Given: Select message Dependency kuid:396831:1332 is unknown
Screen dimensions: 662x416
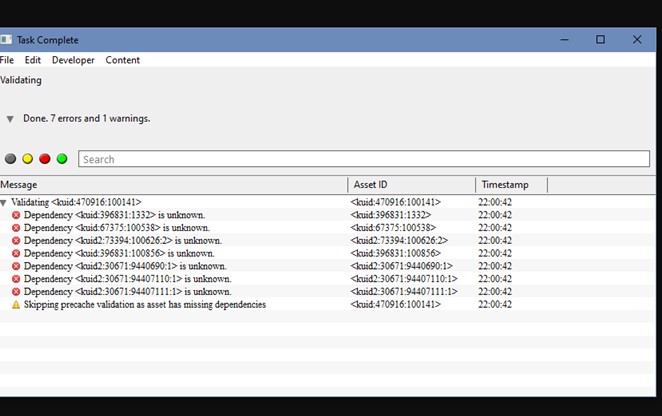Looking at the screenshot, I should (114, 215).
